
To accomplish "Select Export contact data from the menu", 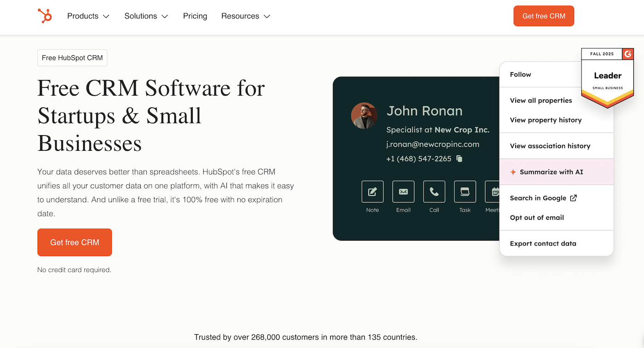I will 543,243.
